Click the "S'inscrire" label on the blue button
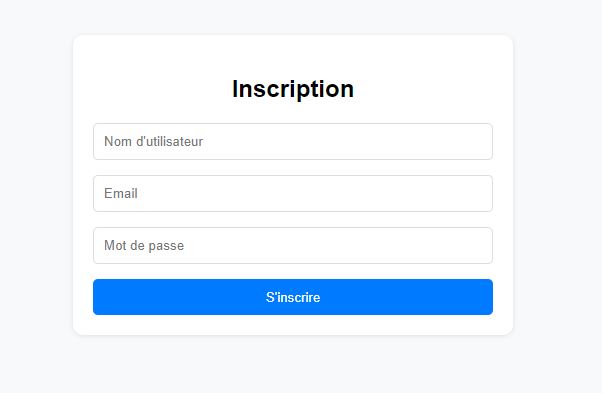 pyautogui.click(x=293, y=297)
